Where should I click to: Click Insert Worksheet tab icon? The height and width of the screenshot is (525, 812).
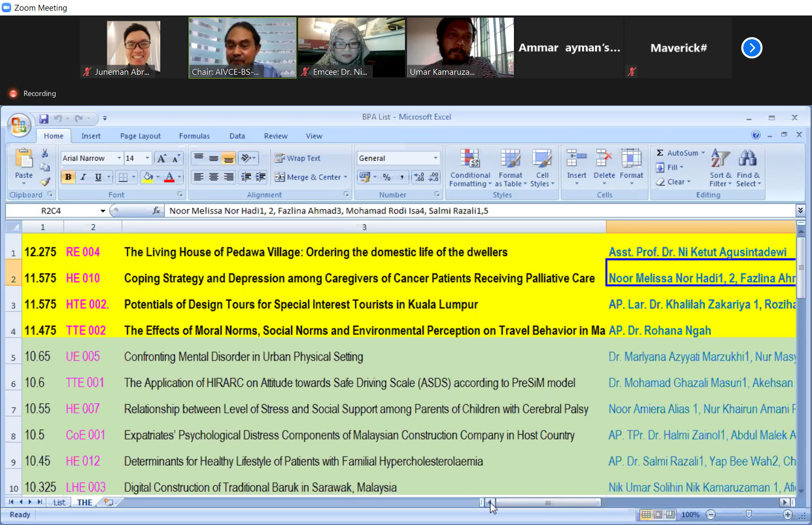(109, 502)
